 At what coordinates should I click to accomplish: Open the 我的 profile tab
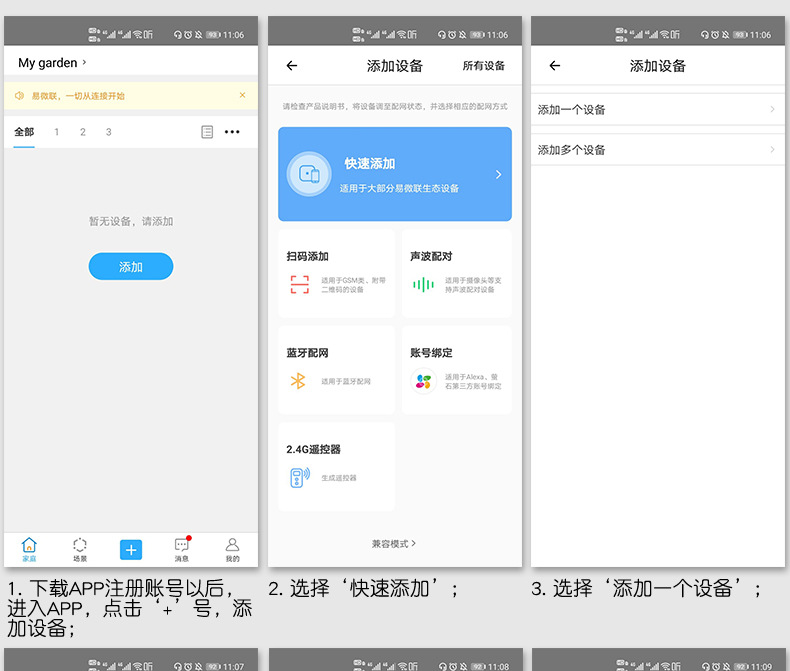click(232, 550)
